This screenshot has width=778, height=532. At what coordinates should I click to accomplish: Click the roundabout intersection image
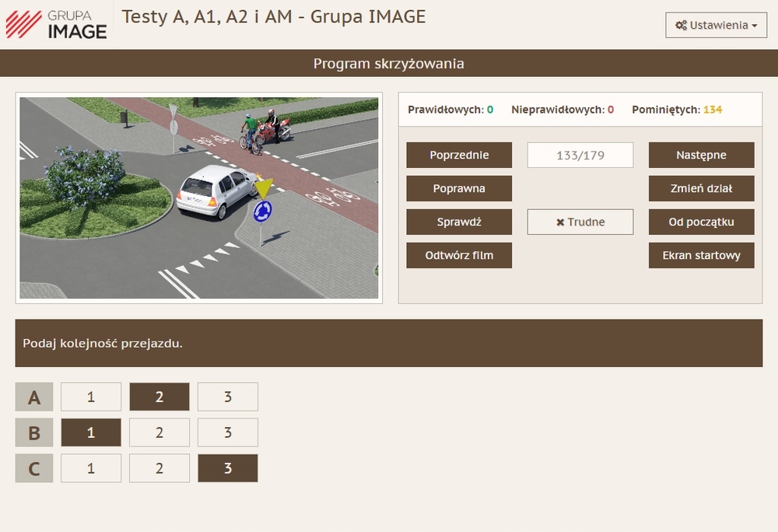pos(199,198)
